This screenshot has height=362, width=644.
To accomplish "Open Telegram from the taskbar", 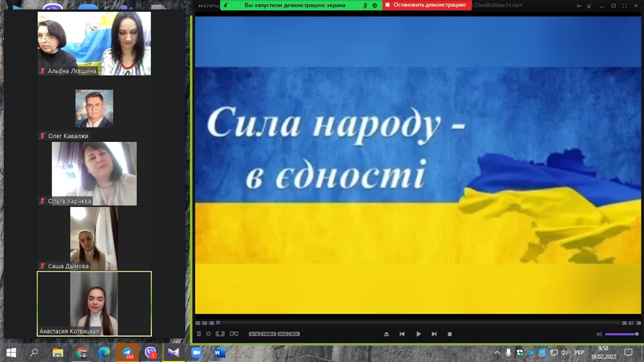I will point(127,353).
